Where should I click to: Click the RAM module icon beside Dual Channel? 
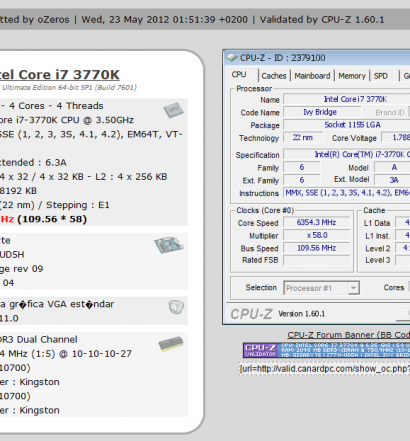click(x=171, y=344)
